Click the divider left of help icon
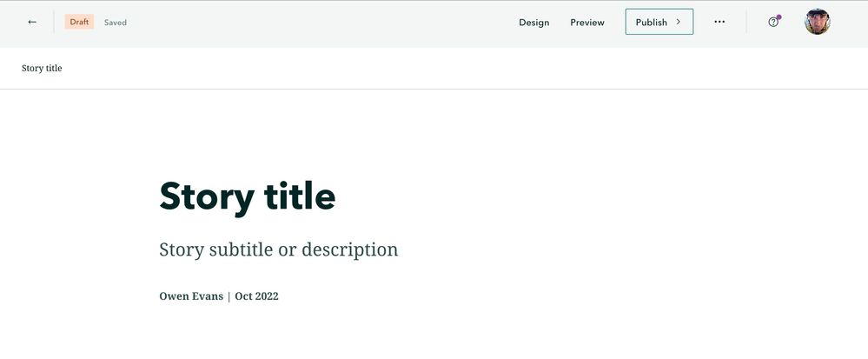The width and height of the screenshot is (868, 359). pos(746,23)
